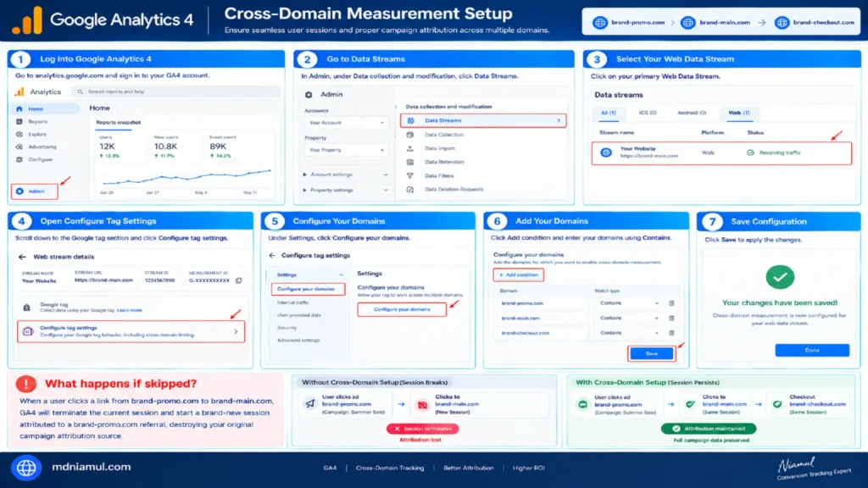Collapse the Settings menu header
Viewport: 868px width, 488px height.
point(309,275)
